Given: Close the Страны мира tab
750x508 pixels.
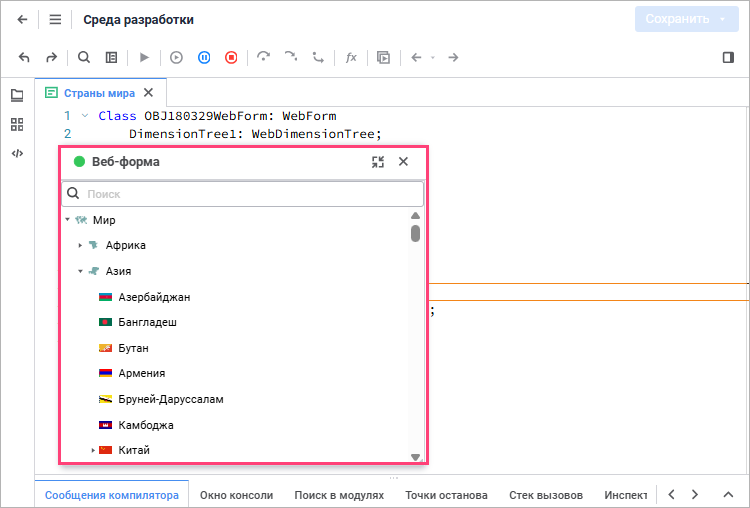Looking at the screenshot, I should pyautogui.click(x=149, y=92).
